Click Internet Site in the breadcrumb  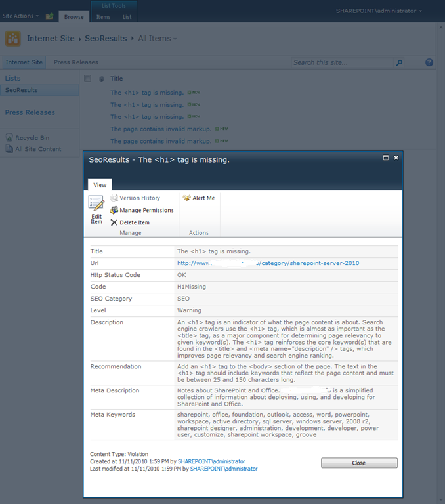click(51, 39)
